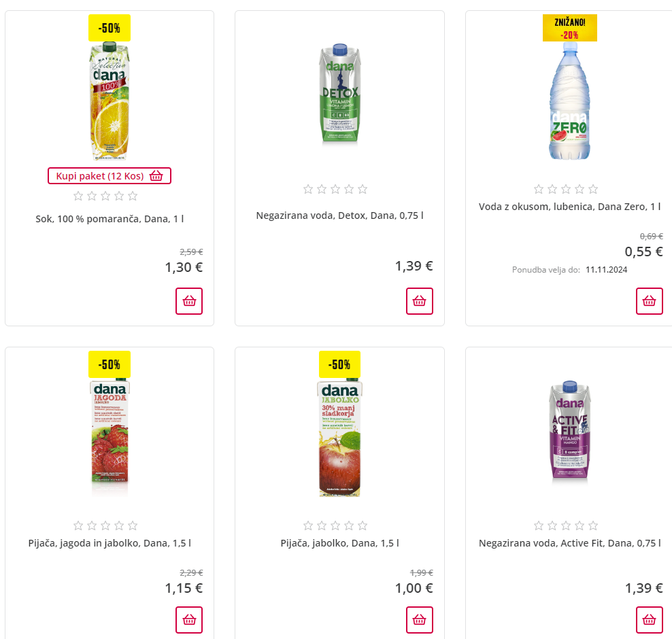Add Detox water to cart

pyautogui.click(x=420, y=301)
